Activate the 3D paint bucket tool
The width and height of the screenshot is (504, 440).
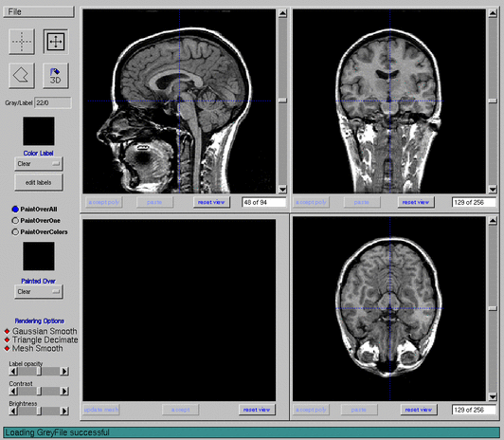pyautogui.click(x=56, y=76)
